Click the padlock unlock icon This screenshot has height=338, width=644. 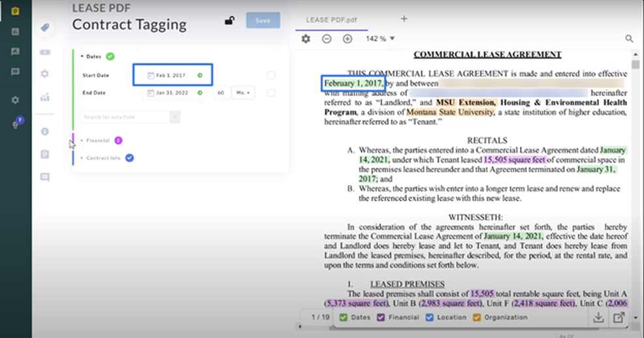click(x=229, y=20)
